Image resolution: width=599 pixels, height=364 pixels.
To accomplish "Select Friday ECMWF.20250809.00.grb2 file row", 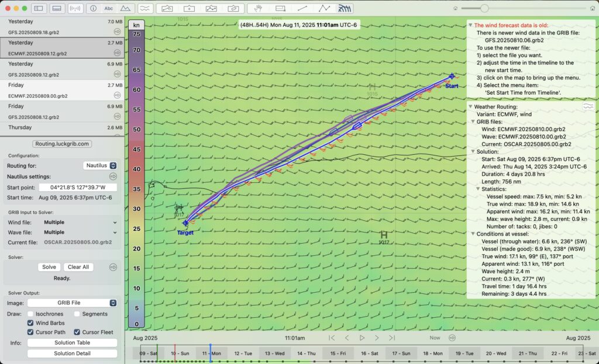I will point(61,89).
